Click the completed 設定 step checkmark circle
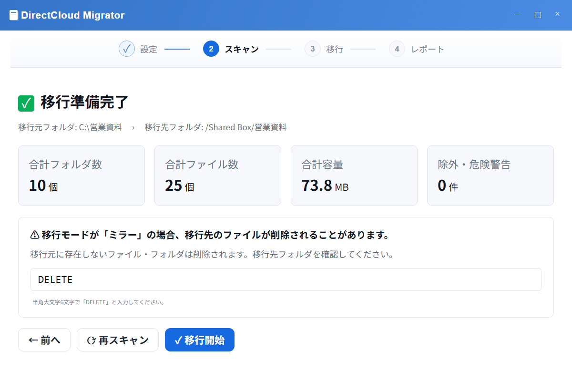Screen dimensions: 572x392 127,49
